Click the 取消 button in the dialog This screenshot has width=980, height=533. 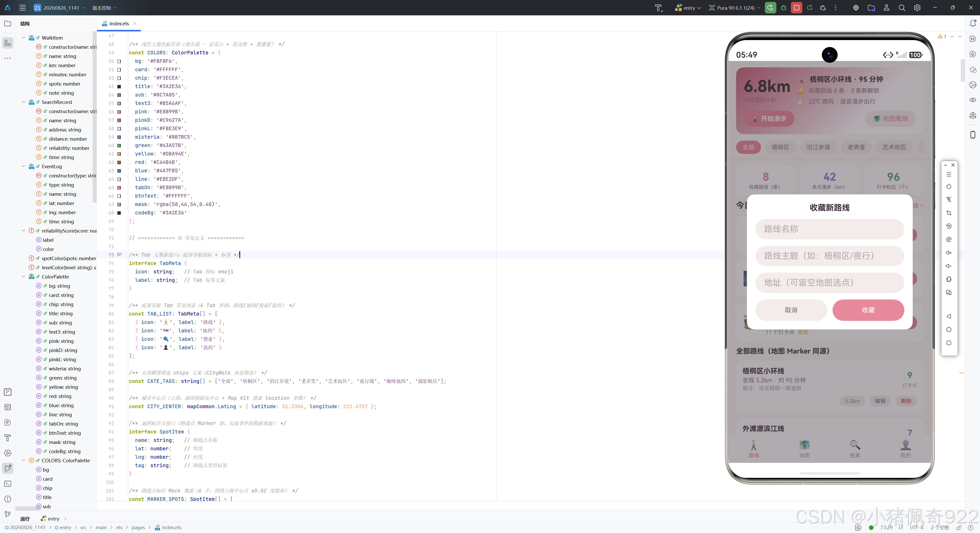(791, 310)
